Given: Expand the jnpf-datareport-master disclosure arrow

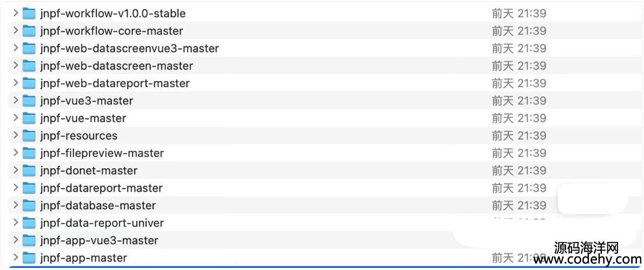Looking at the screenshot, I should click(16, 188).
